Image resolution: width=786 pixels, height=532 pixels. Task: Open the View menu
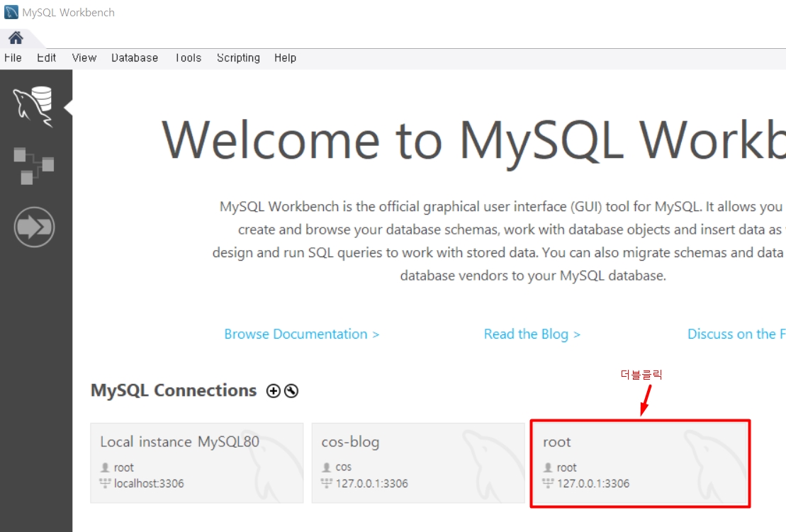(x=84, y=57)
